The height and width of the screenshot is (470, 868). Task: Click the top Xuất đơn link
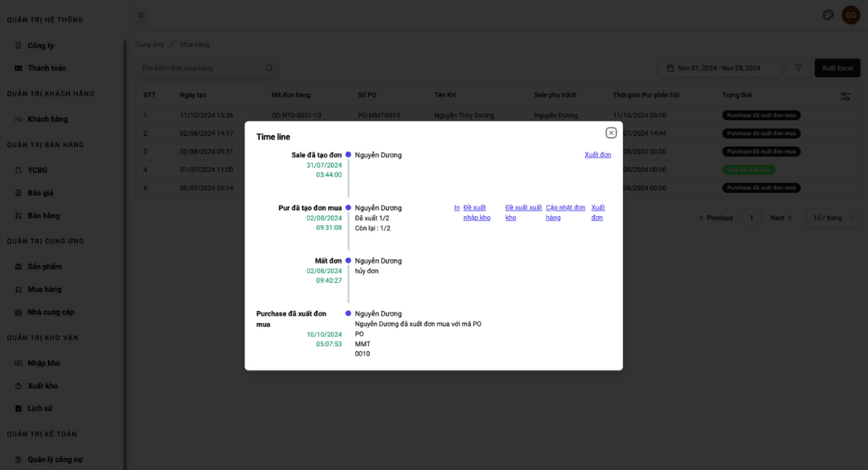[x=597, y=154]
